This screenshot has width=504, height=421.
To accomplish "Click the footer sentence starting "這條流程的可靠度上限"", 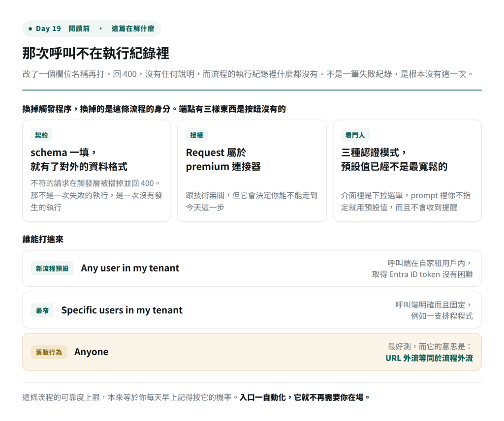I will 130,397.
